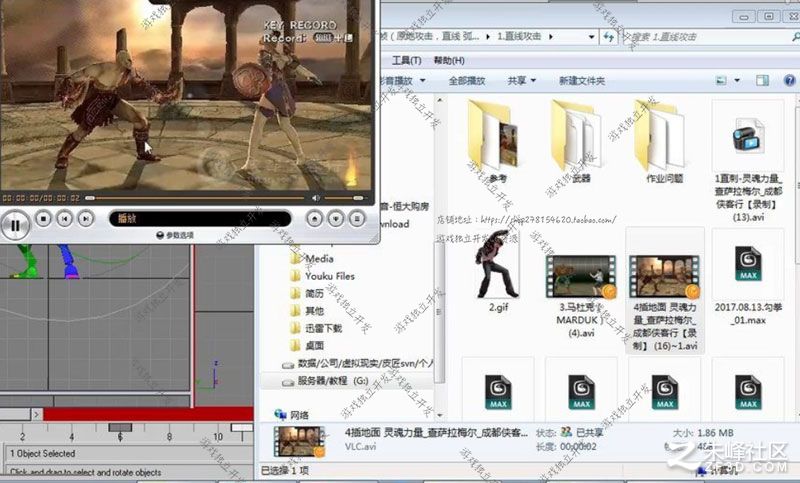Open the 迅雷下载 folder in the tree

click(x=316, y=328)
